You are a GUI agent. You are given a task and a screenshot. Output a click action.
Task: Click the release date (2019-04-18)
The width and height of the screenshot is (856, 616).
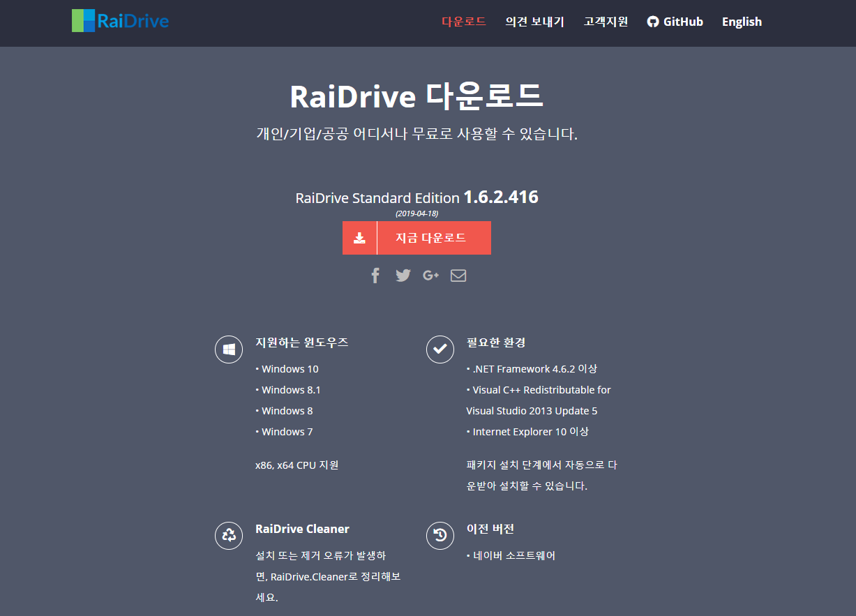[x=416, y=213]
